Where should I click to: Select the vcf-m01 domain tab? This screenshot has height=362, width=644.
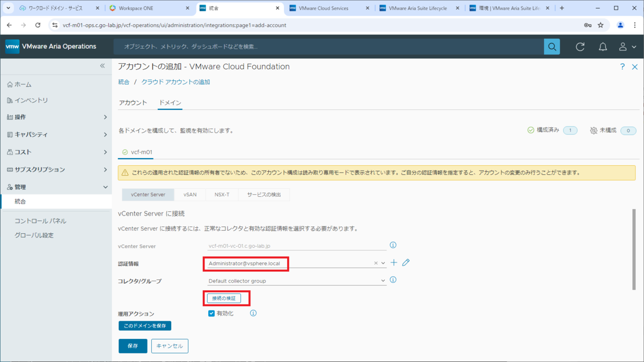(137, 152)
